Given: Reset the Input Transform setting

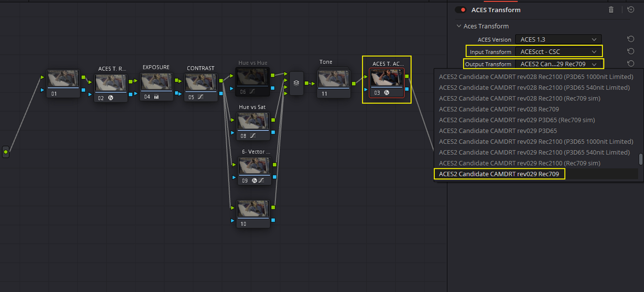Looking at the screenshot, I should click(x=630, y=51).
